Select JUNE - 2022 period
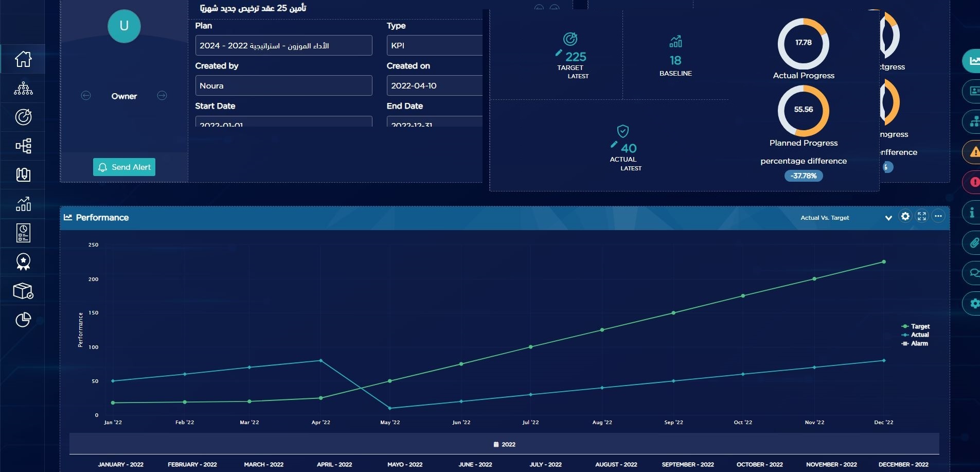Viewport: 980px width, 472px height. pyautogui.click(x=475, y=464)
